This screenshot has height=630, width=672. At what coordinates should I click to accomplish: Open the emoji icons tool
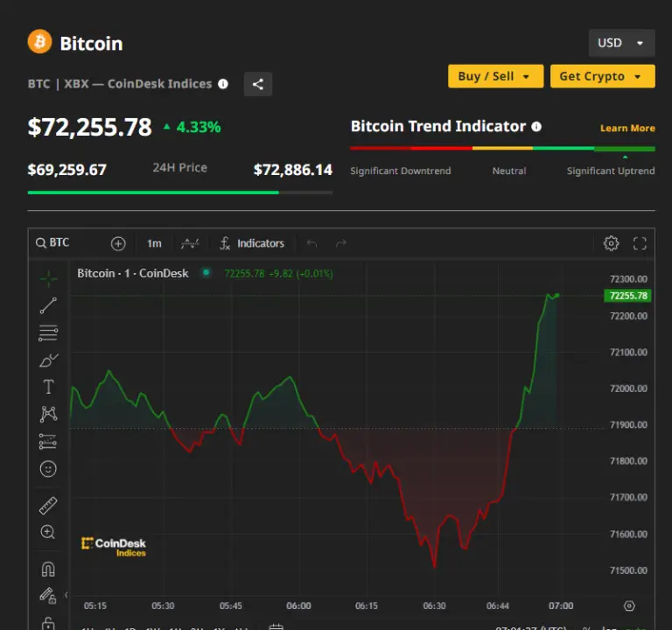point(48,469)
